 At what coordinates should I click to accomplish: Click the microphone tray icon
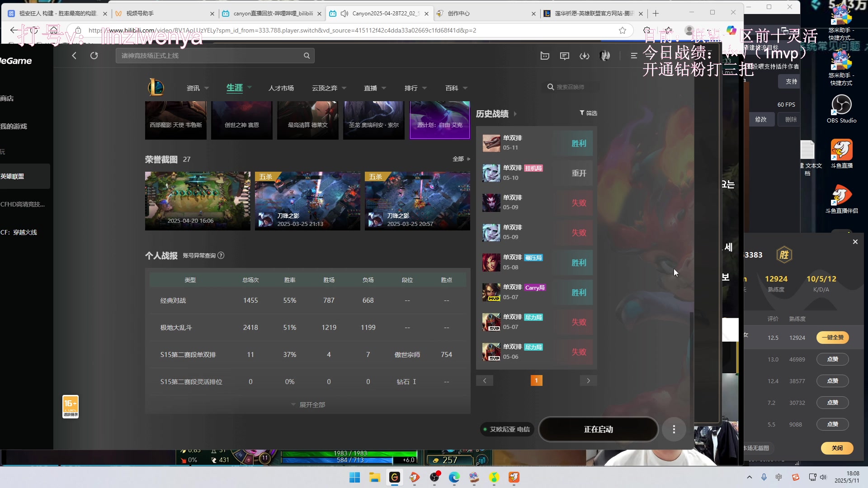764,477
